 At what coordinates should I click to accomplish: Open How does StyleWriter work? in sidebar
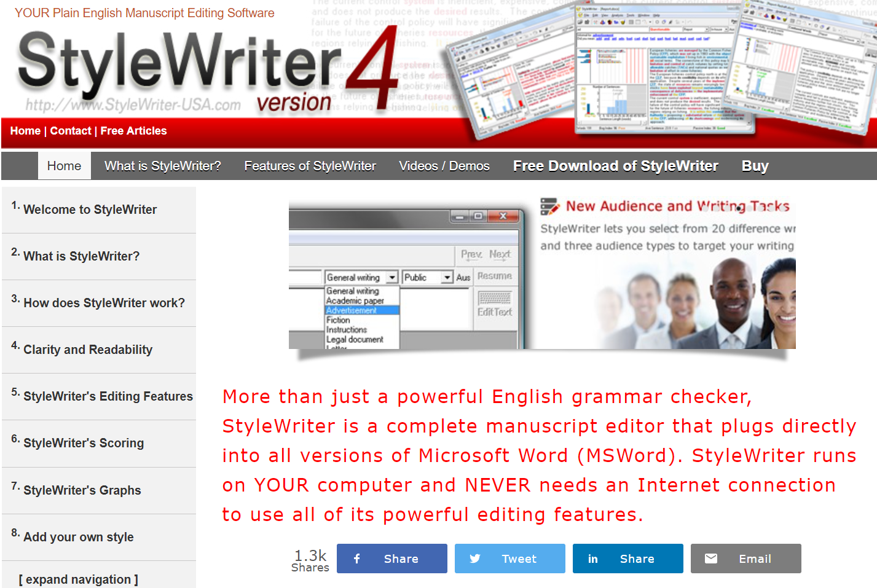[x=99, y=304]
